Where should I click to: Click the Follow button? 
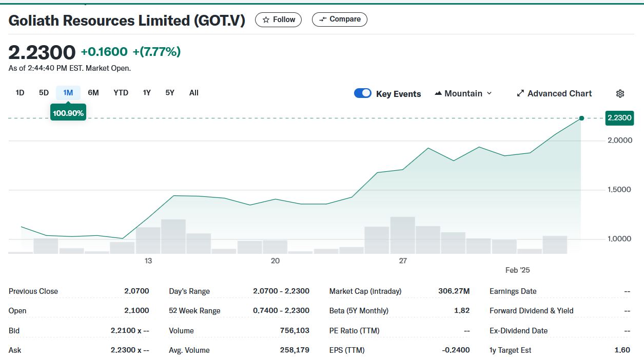[278, 19]
